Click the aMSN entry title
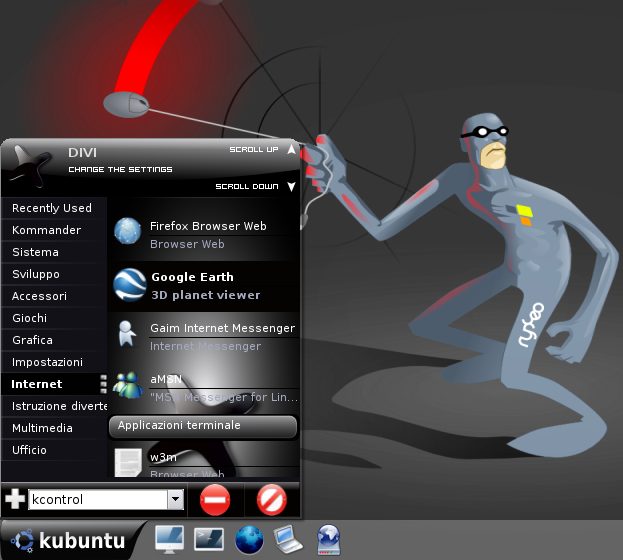 [x=166, y=379]
